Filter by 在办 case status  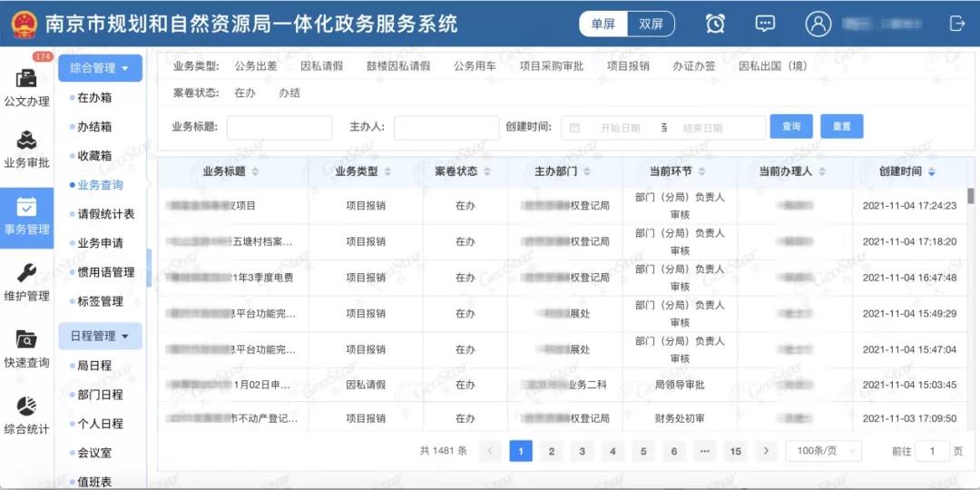245,93
